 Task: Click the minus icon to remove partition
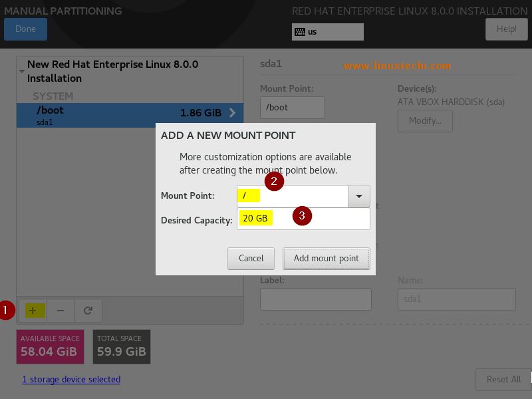[x=61, y=311]
